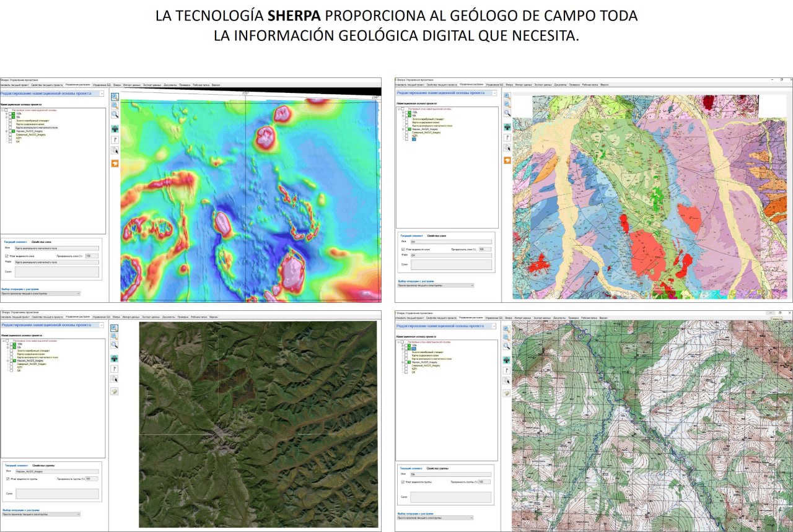
Task: Choose page-with-cursor select tool in geological map window
Action: tap(507, 148)
